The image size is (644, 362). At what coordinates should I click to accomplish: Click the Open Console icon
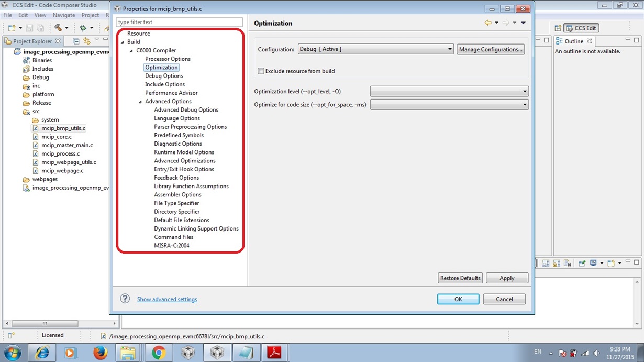point(611,263)
